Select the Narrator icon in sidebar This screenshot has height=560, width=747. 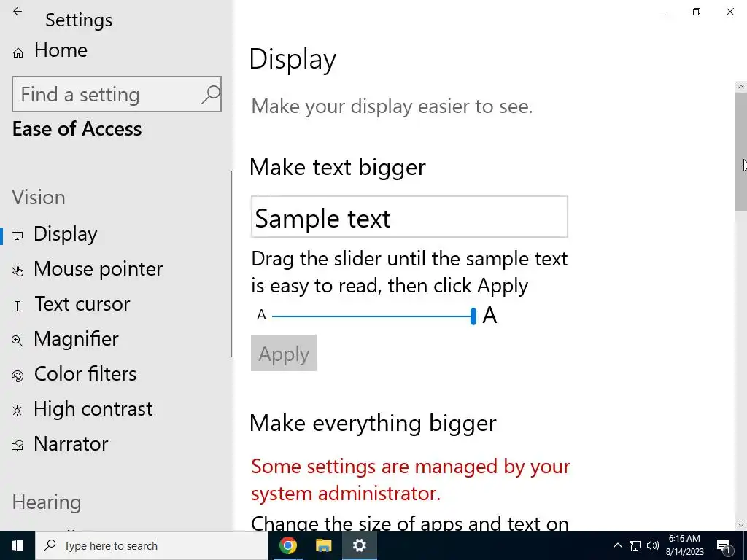pos(18,446)
